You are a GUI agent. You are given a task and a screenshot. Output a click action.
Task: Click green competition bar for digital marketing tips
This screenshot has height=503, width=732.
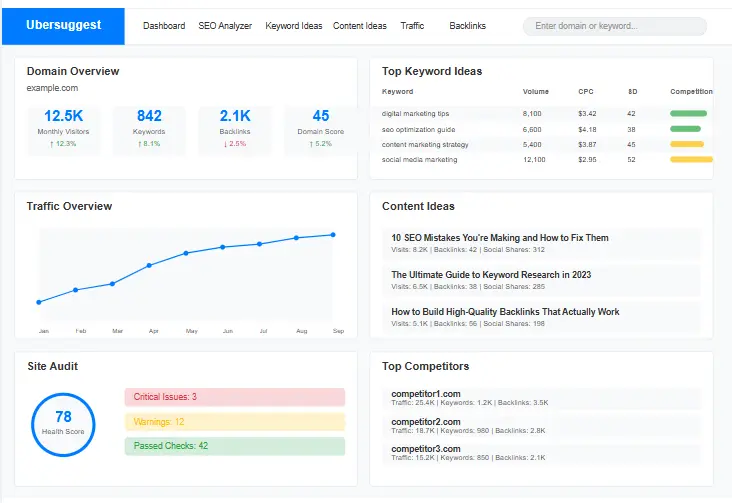689,113
